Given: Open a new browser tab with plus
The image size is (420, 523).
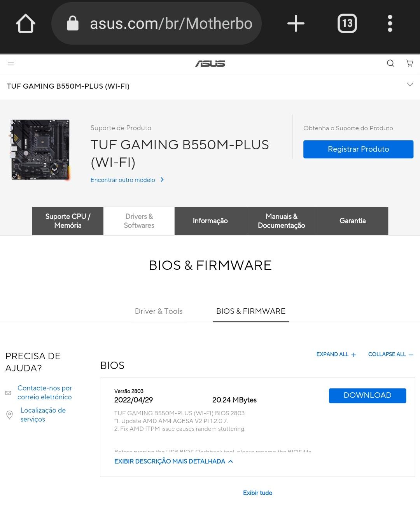Looking at the screenshot, I should click(296, 23).
